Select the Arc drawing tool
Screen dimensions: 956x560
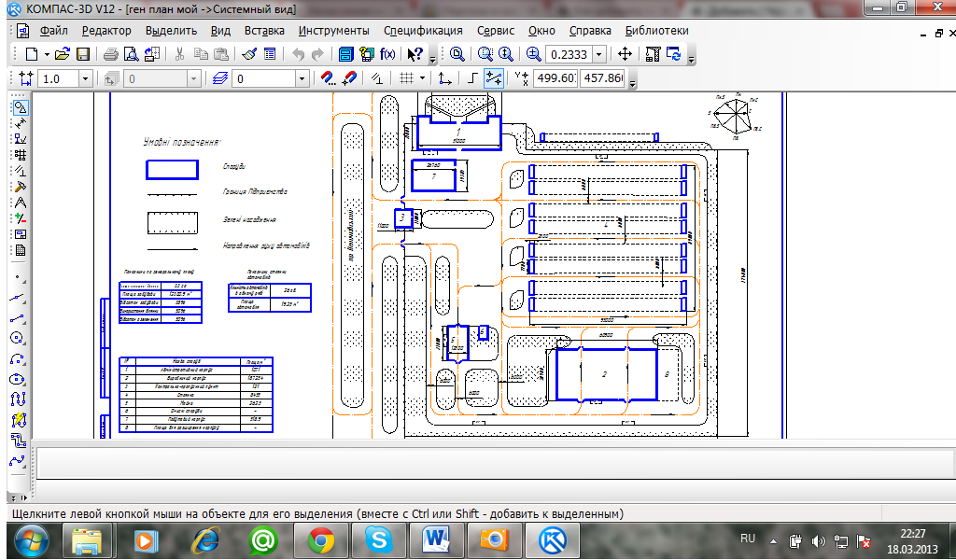click(19, 359)
